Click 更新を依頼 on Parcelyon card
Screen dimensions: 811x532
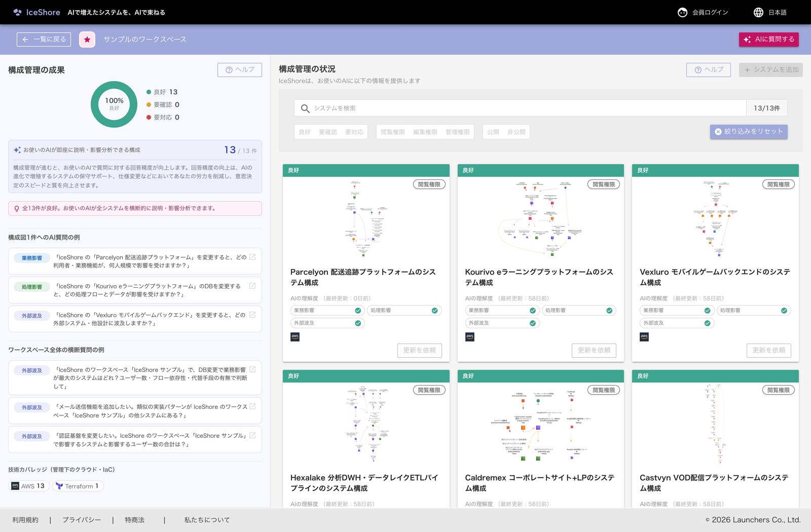(420, 351)
